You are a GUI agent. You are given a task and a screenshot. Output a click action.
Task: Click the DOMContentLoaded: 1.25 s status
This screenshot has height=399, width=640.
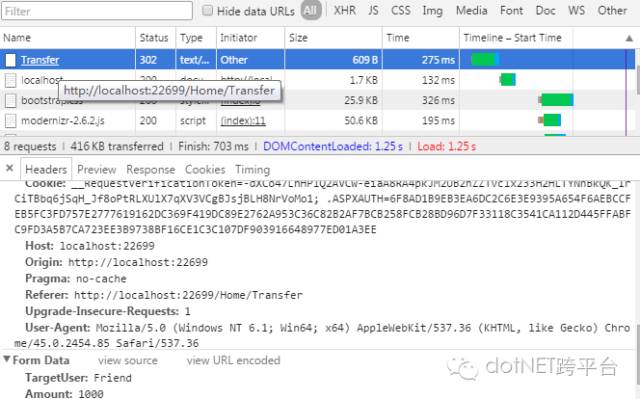click(x=333, y=146)
